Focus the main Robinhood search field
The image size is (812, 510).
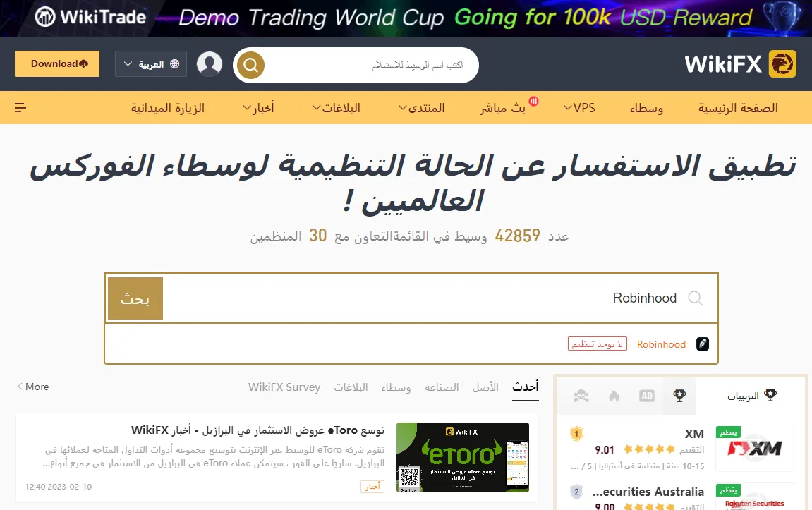coord(412,298)
